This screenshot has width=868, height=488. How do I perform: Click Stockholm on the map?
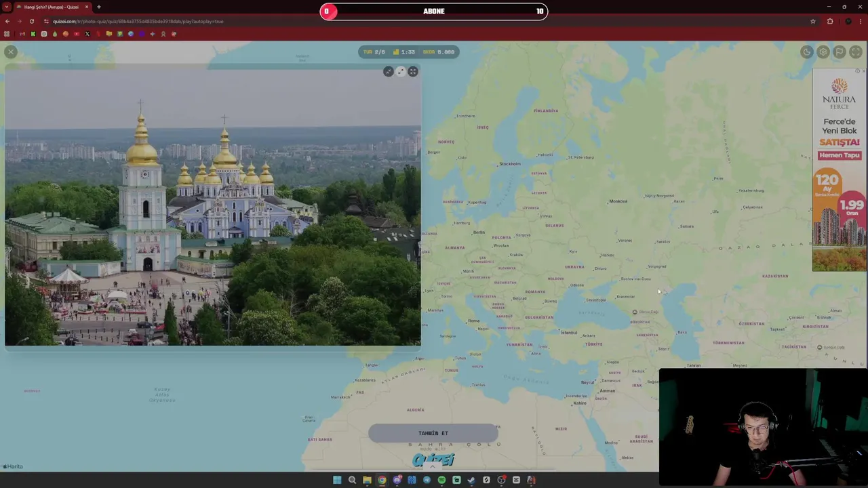[509, 164]
